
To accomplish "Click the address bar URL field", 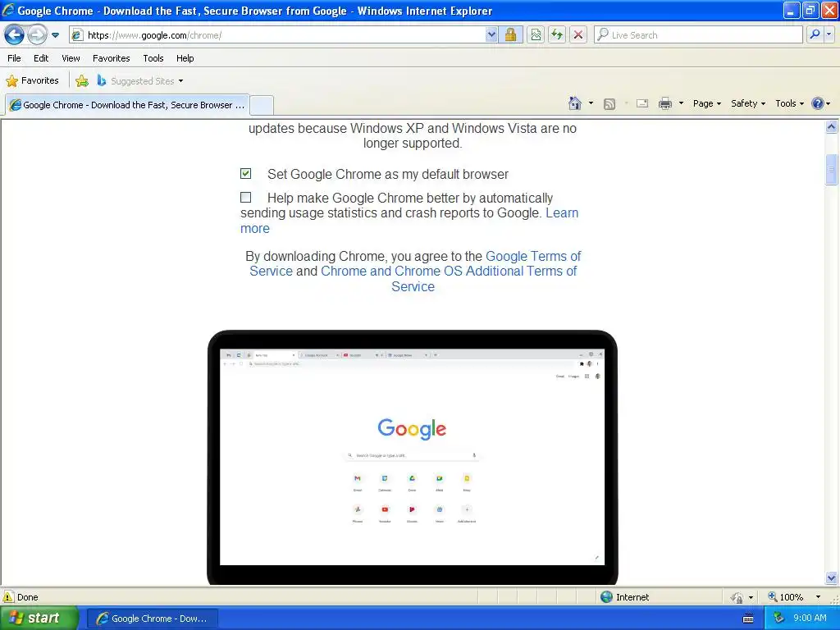I will [277, 35].
